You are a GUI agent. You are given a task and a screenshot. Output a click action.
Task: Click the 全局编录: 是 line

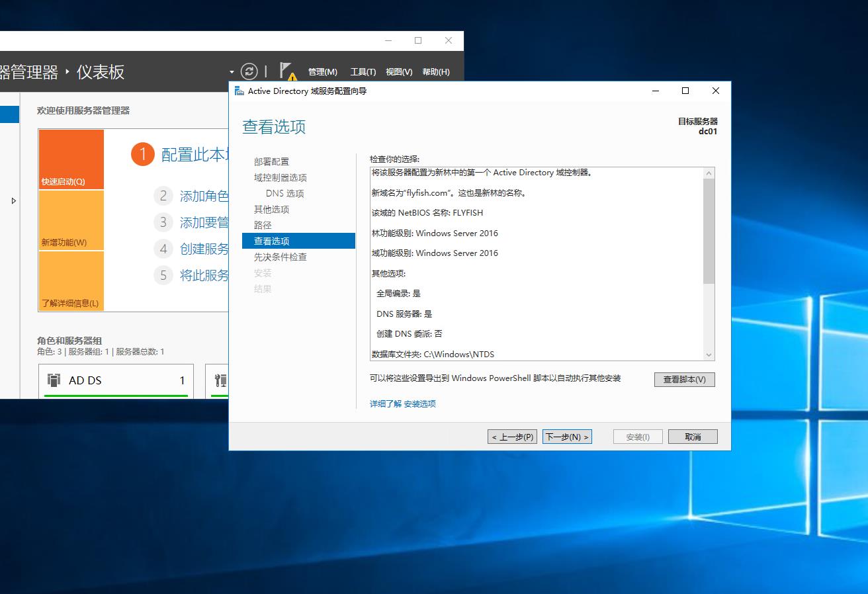398,293
